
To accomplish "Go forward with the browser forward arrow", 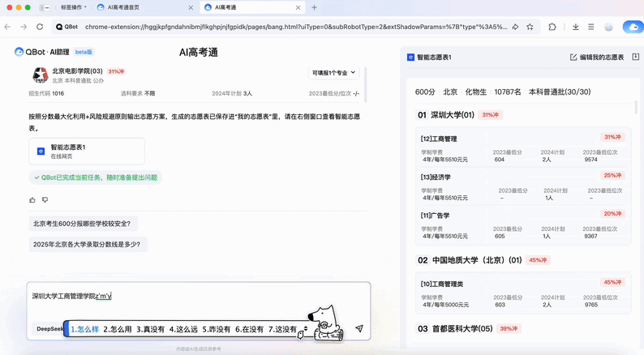I will 24,27.
